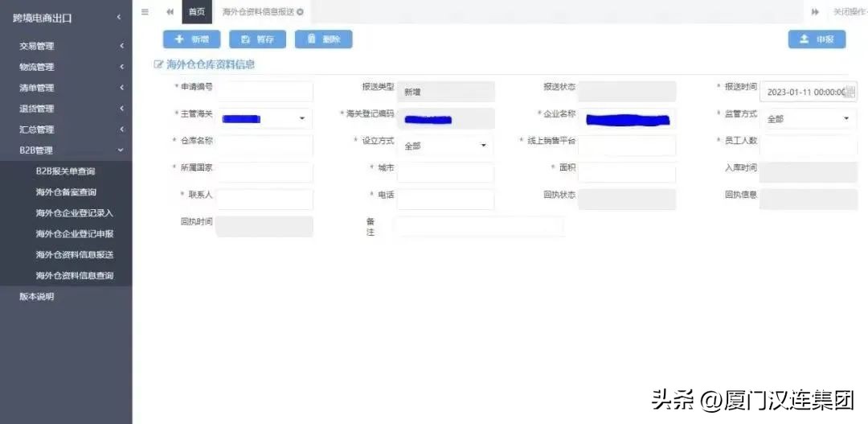This screenshot has width=868, height=424.
Task: Click the 报送状态 disabled field
Action: click(627, 92)
